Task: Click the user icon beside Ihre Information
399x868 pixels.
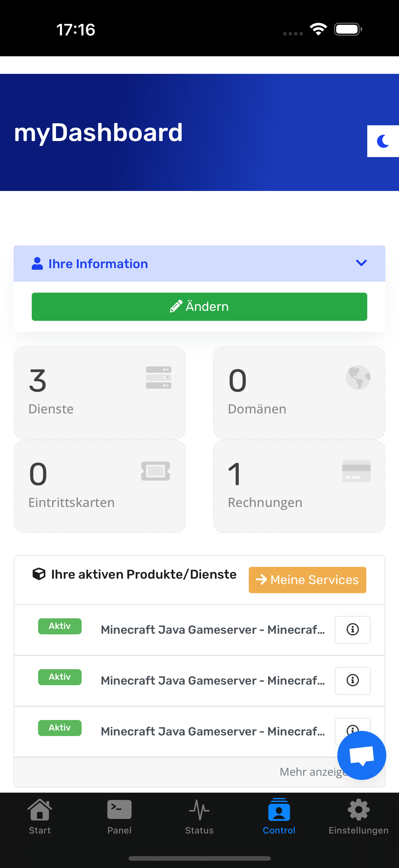Action: pyautogui.click(x=37, y=264)
